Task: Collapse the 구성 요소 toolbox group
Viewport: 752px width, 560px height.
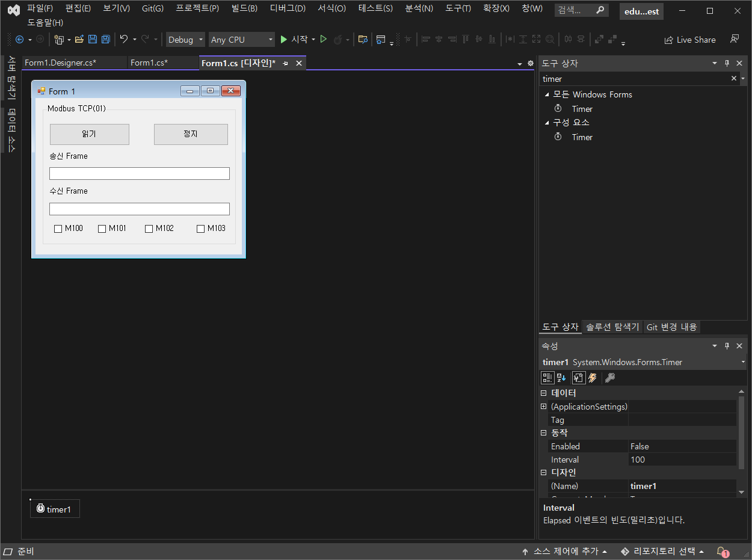Action: click(547, 122)
